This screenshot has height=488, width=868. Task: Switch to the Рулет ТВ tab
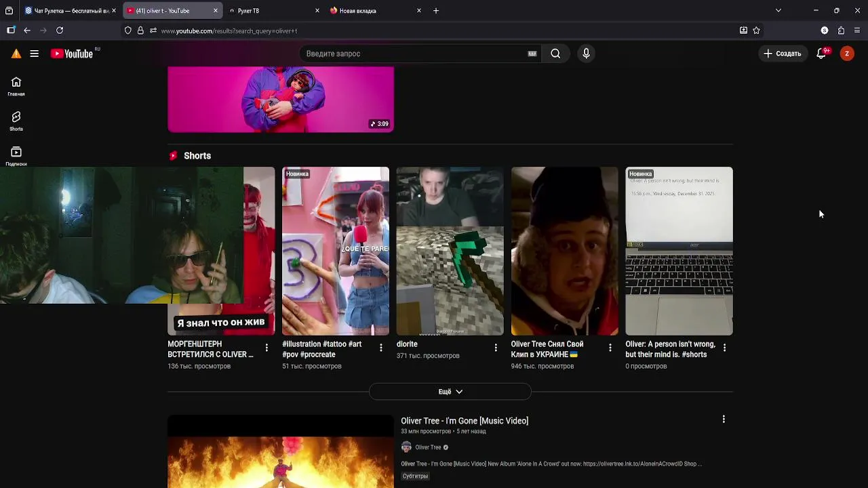pyautogui.click(x=274, y=11)
